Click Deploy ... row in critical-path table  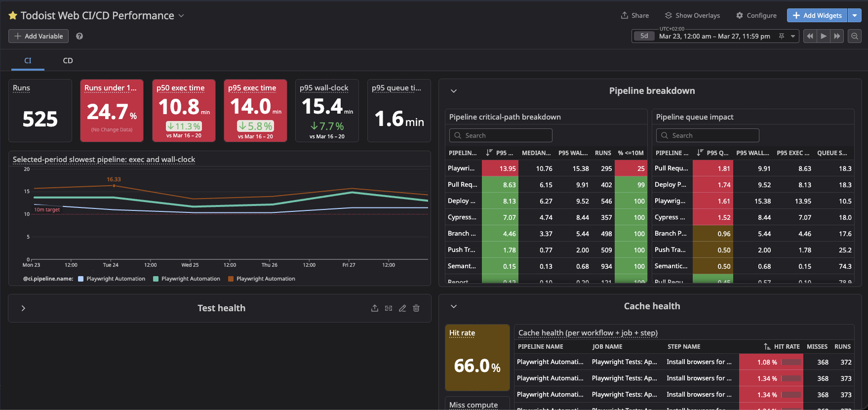546,201
